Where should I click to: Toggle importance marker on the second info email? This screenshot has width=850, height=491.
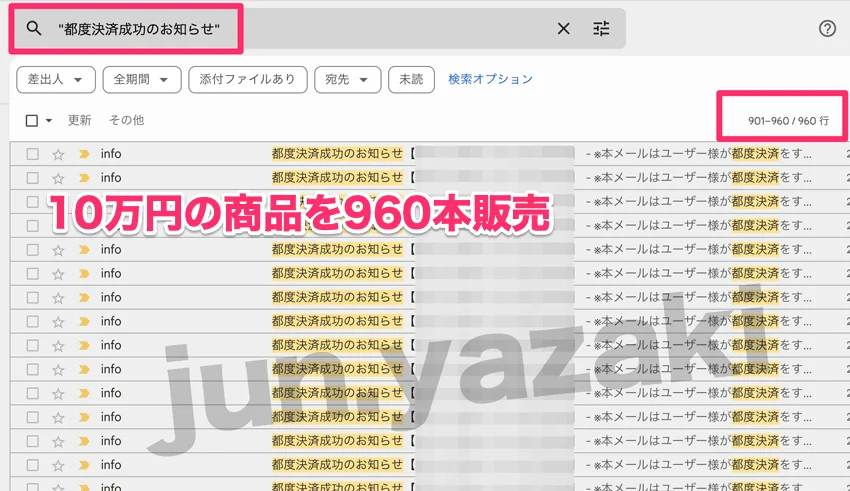click(x=84, y=178)
